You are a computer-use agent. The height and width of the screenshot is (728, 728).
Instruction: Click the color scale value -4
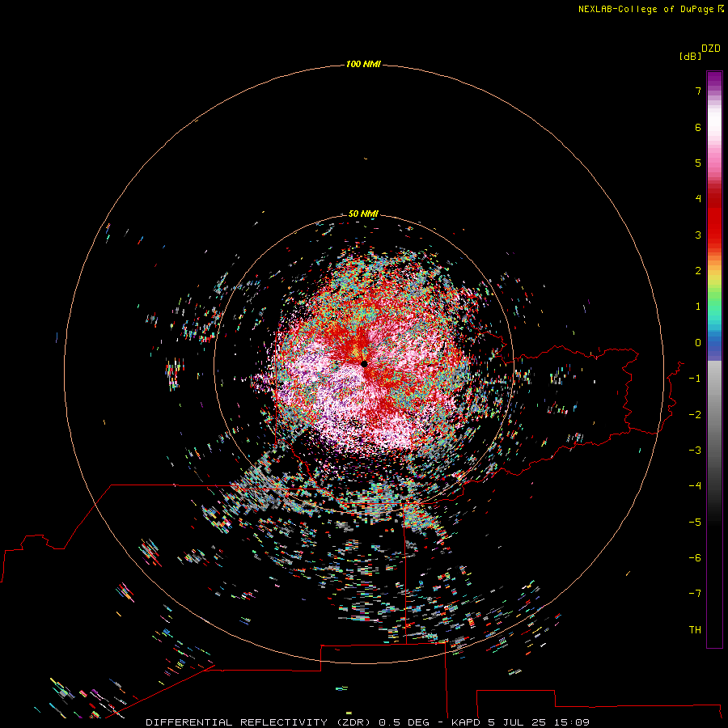(695, 485)
